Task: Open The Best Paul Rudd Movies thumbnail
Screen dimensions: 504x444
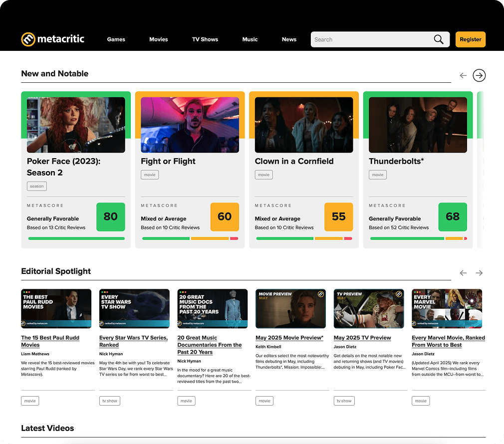Action: 56,308
